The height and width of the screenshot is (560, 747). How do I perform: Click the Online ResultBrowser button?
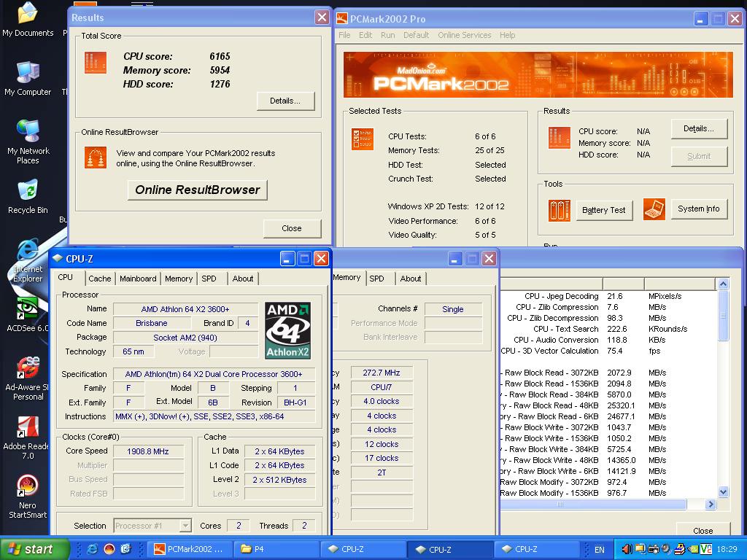pos(197,190)
